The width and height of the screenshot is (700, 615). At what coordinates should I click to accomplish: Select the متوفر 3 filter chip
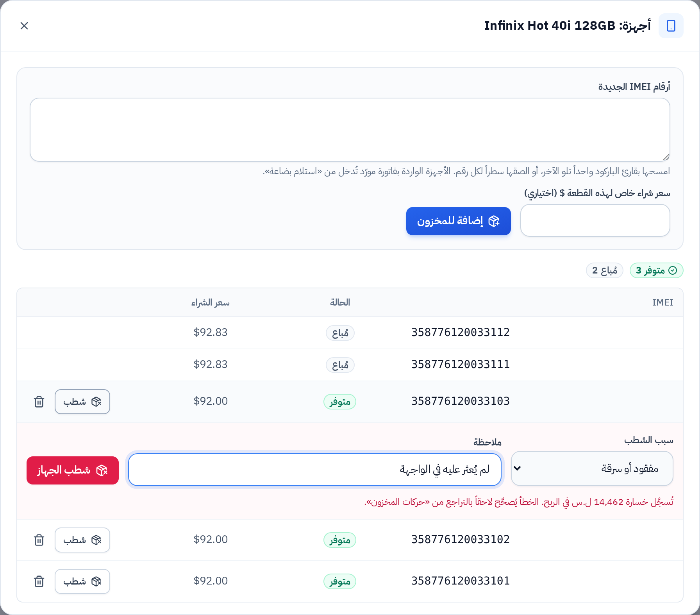pyautogui.click(x=657, y=270)
